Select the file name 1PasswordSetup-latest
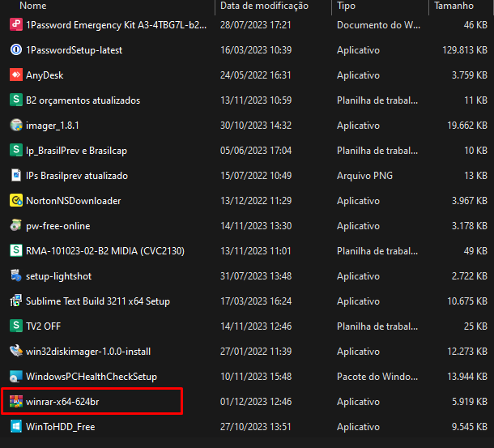The width and height of the screenshot is (494, 448). coord(74,50)
